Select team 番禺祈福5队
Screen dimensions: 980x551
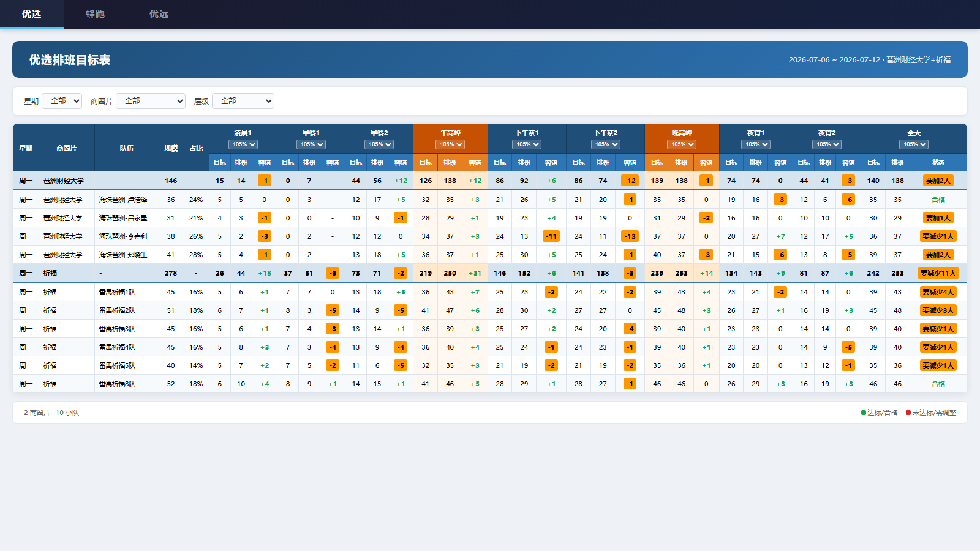pyautogui.click(x=117, y=365)
